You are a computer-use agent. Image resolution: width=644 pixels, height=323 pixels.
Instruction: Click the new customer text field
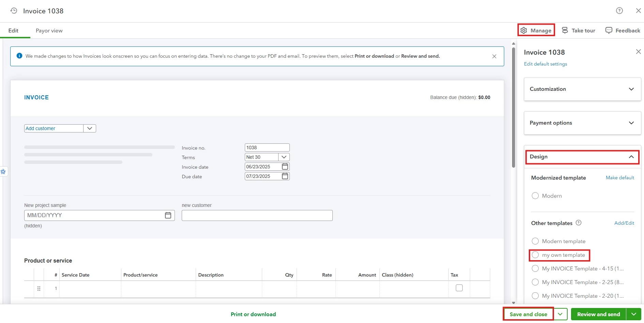coord(257,215)
